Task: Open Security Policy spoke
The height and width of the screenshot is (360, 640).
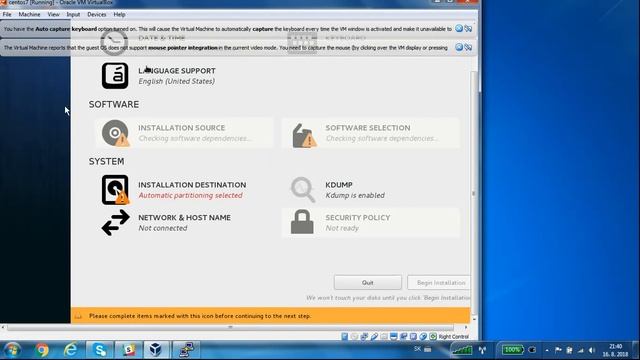Action: point(371,222)
